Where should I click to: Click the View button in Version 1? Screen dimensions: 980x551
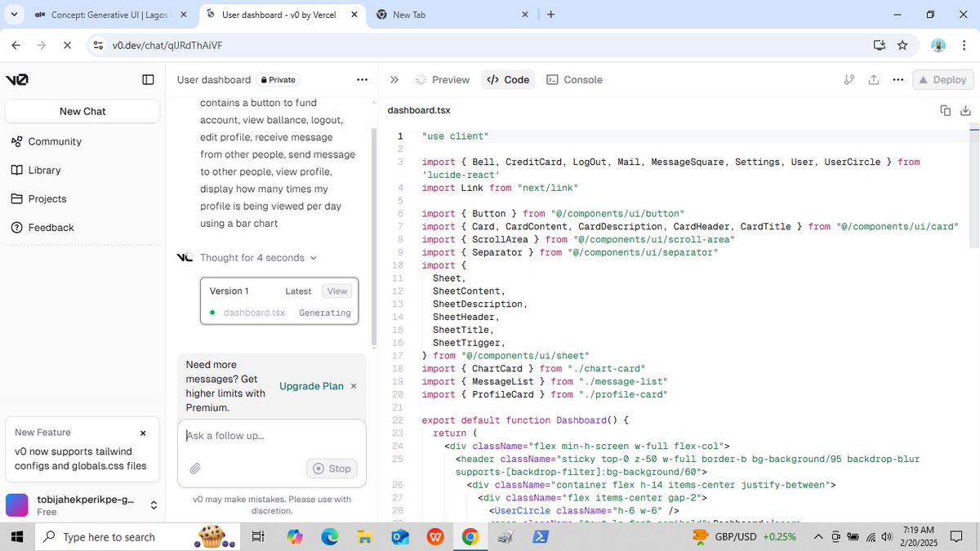click(337, 291)
